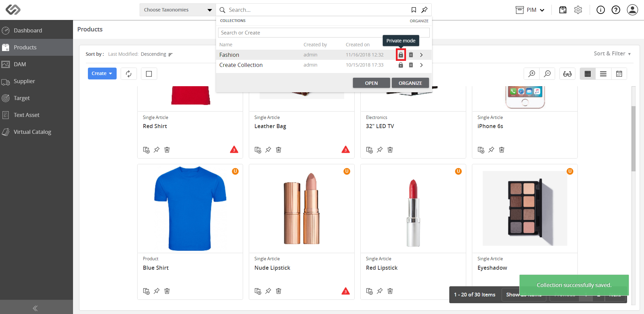Image resolution: width=644 pixels, height=314 pixels.
Task: Pin the 32" LED TV product
Action: (380, 149)
